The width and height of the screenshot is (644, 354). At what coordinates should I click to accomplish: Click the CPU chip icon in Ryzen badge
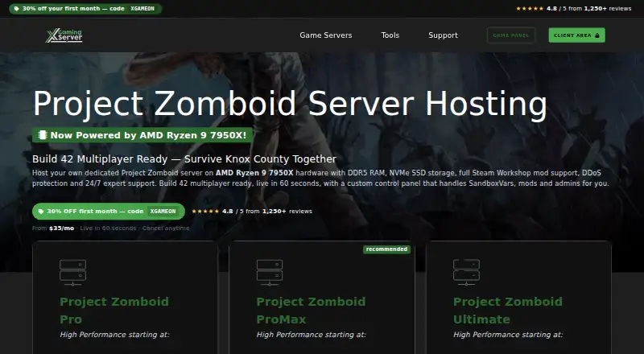coord(43,135)
